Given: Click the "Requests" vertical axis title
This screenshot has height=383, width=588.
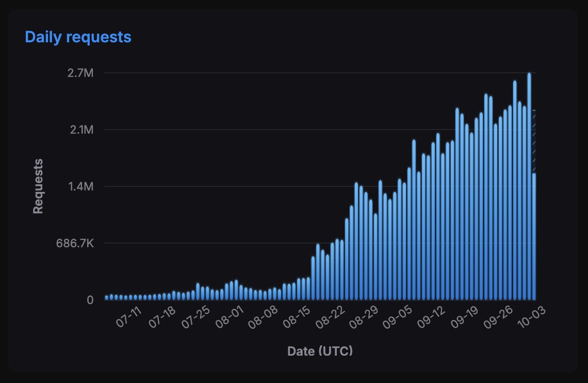Looking at the screenshot, I should [x=38, y=186].
